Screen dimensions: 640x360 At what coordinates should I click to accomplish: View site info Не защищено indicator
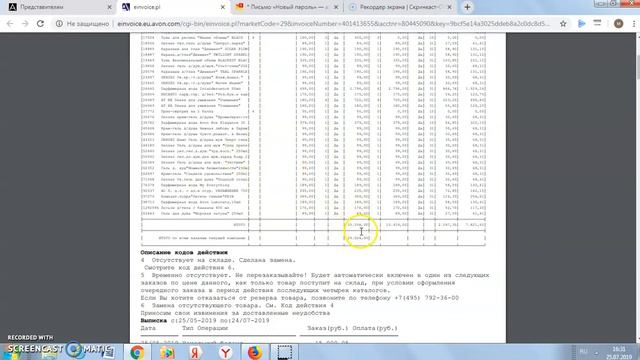pos(82,24)
